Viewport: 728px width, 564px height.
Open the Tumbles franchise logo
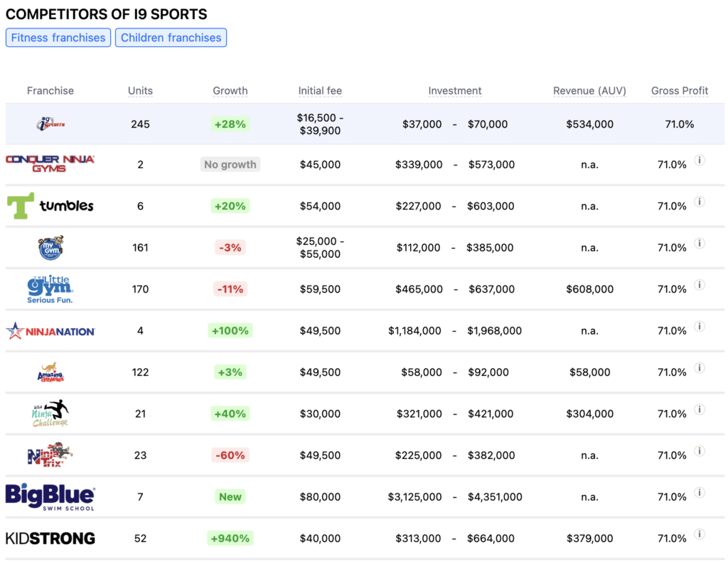tap(50, 205)
